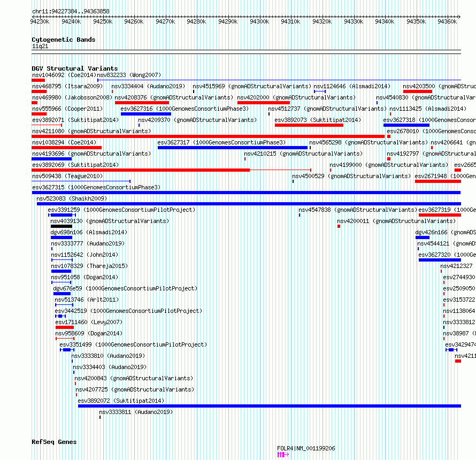This screenshot has height=460, width=476.
Task: Click the red bar under esv1711460 (Levy2007)
Action: 65,327
